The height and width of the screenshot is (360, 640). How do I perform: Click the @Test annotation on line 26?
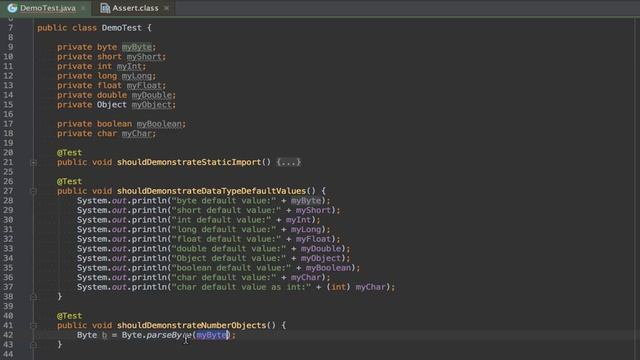[69, 181]
